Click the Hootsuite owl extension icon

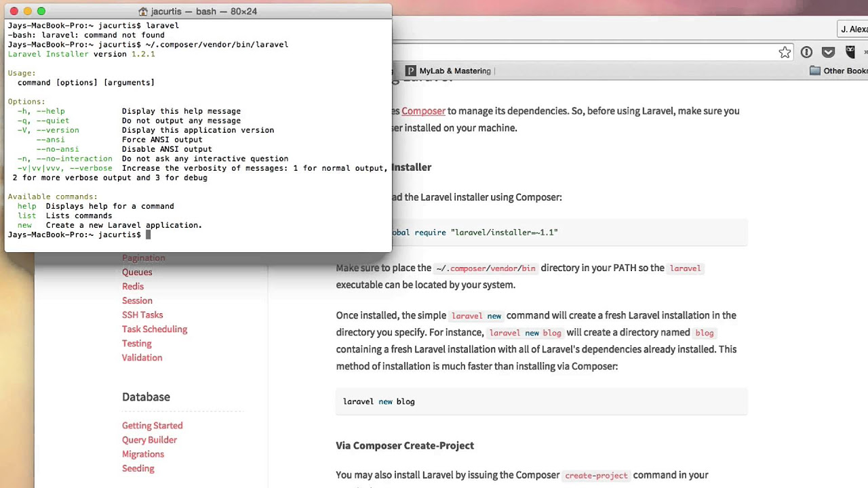850,52
